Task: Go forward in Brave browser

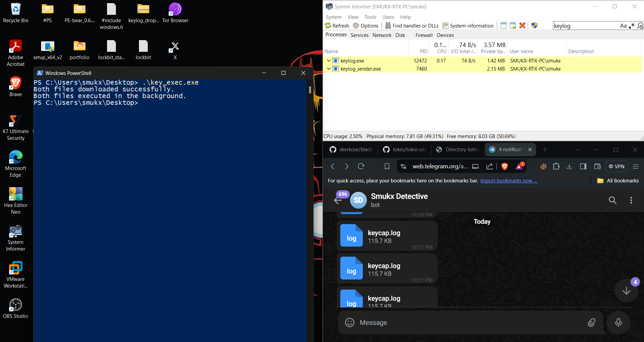Action: pyautogui.click(x=347, y=166)
